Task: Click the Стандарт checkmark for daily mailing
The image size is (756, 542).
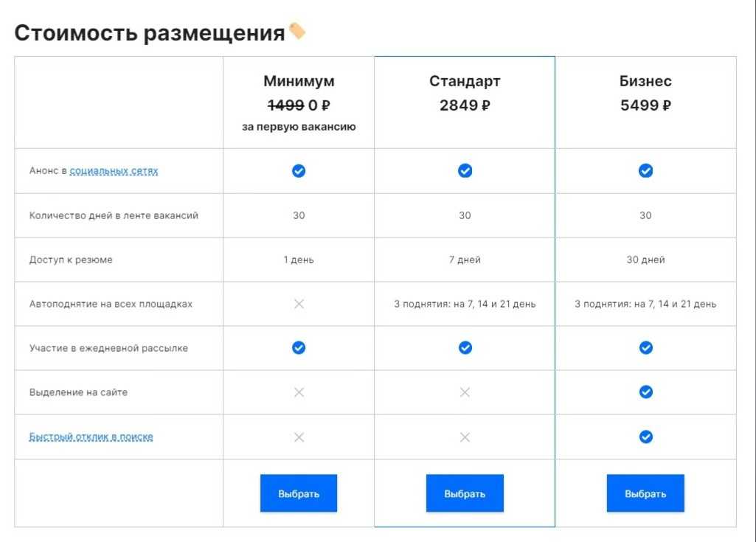Action: (x=465, y=348)
